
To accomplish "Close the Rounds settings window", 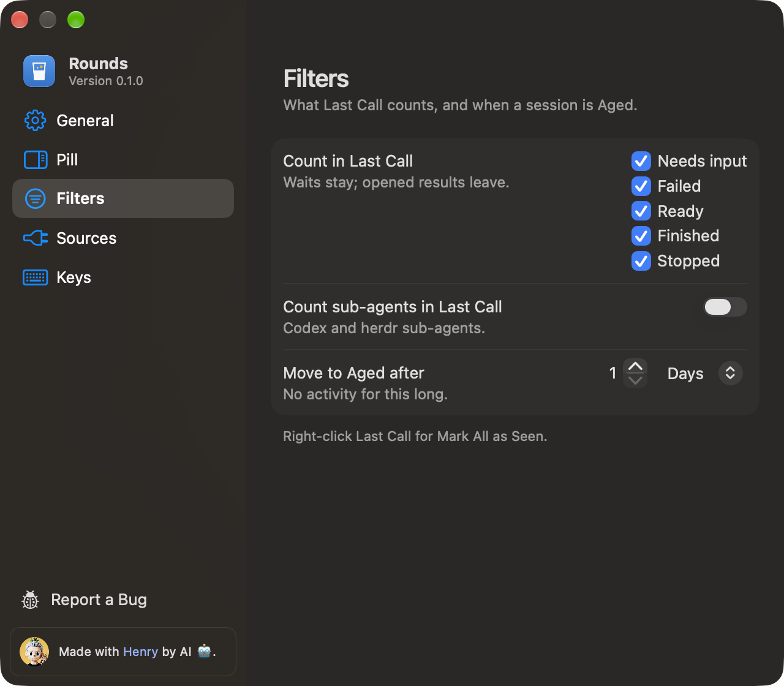I will click(x=20, y=20).
